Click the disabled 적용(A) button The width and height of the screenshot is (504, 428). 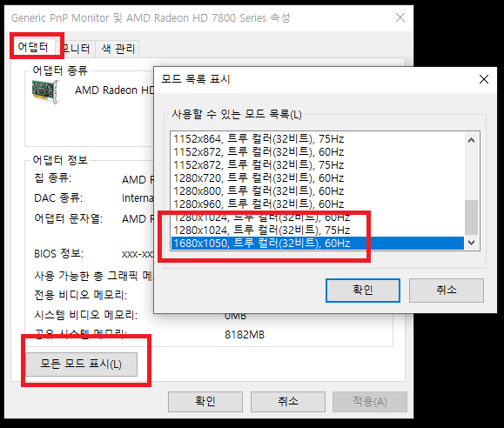pyautogui.click(x=370, y=401)
